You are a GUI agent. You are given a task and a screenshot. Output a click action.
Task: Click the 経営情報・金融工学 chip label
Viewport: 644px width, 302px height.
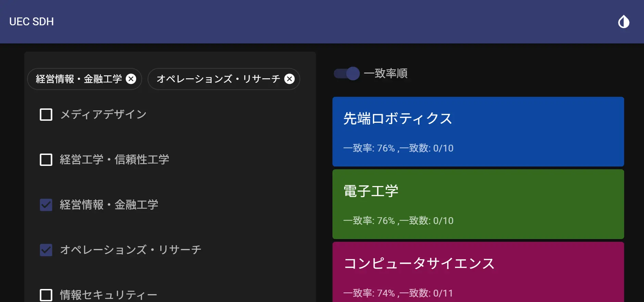pos(79,79)
